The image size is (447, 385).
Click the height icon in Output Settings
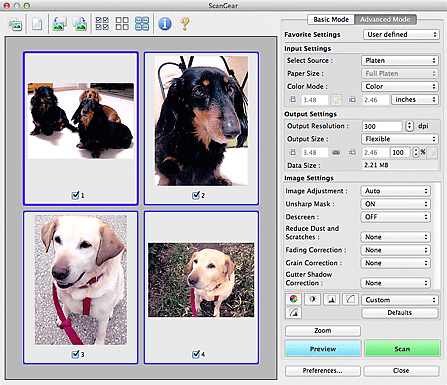[x=352, y=152]
